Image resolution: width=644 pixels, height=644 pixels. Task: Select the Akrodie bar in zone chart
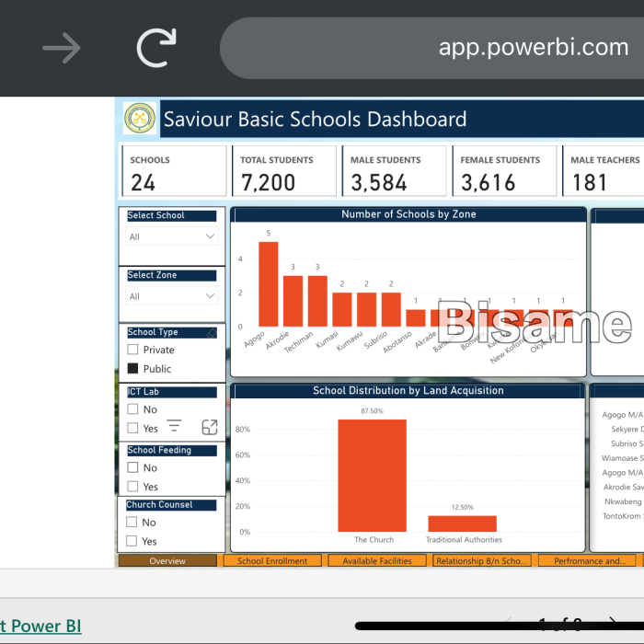293,301
